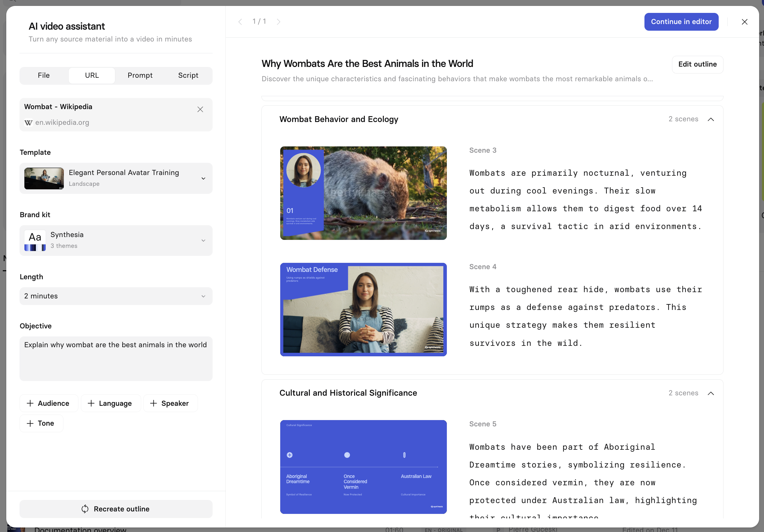Remove the Wombat Wikipedia source
Image resolution: width=764 pixels, height=532 pixels.
tap(200, 109)
